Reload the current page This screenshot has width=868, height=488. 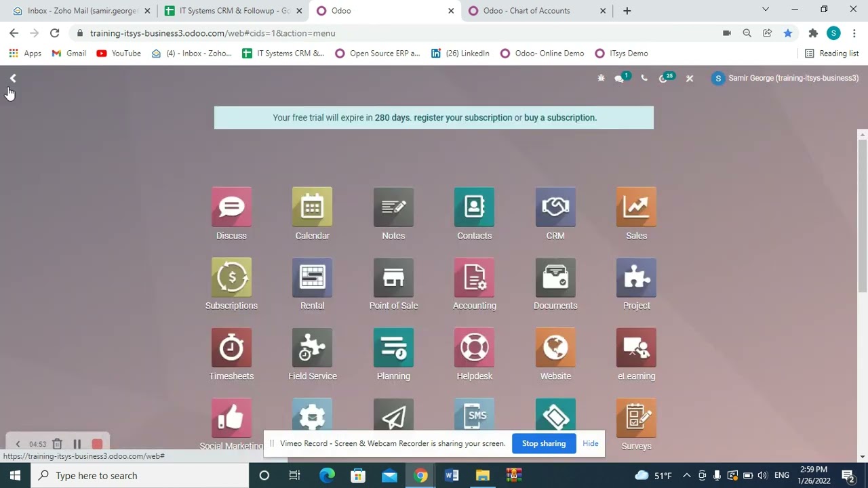pos(55,33)
